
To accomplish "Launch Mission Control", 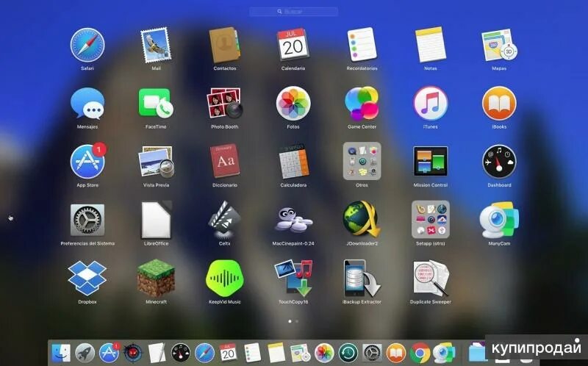I will [x=431, y=161].
